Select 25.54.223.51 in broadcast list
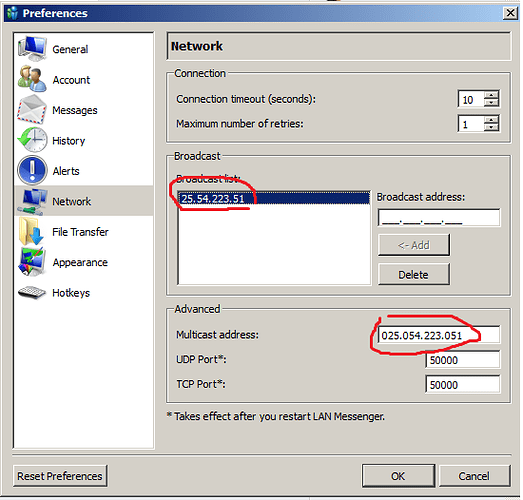Viewport: 523px width, 500px height. [274, 199]
